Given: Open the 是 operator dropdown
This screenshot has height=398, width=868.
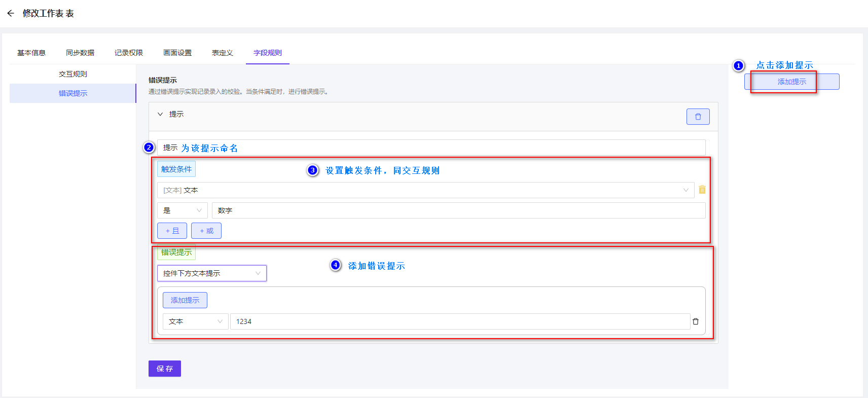Looking at the screenshot, I should [182, 210].
